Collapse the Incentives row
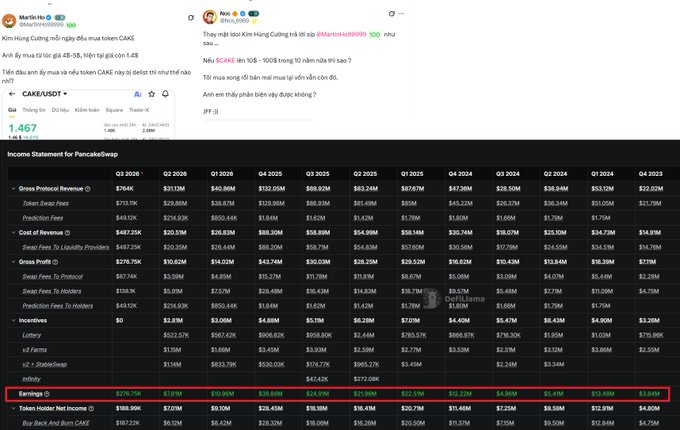Screen dimensions: 680x430 [13, 320]
